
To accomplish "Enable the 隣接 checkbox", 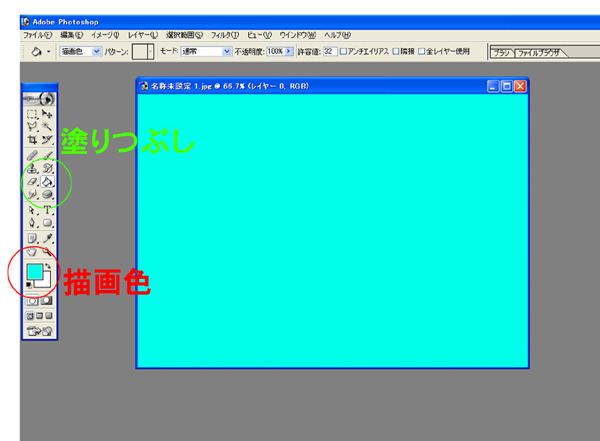I will (x=396, y=51).
